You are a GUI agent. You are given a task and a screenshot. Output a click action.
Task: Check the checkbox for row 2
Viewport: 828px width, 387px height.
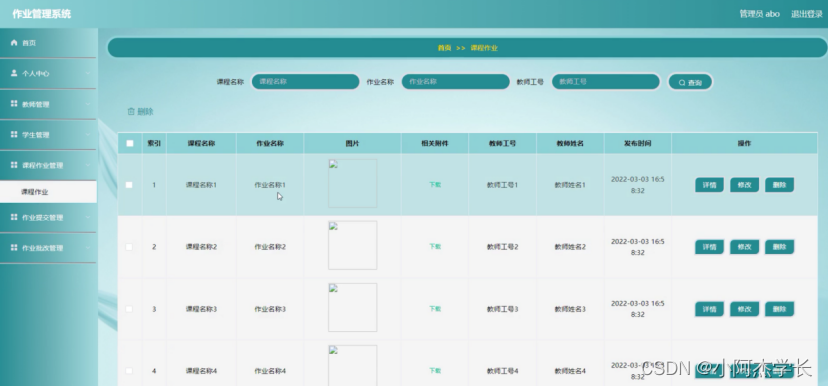[x=129, y=247]
